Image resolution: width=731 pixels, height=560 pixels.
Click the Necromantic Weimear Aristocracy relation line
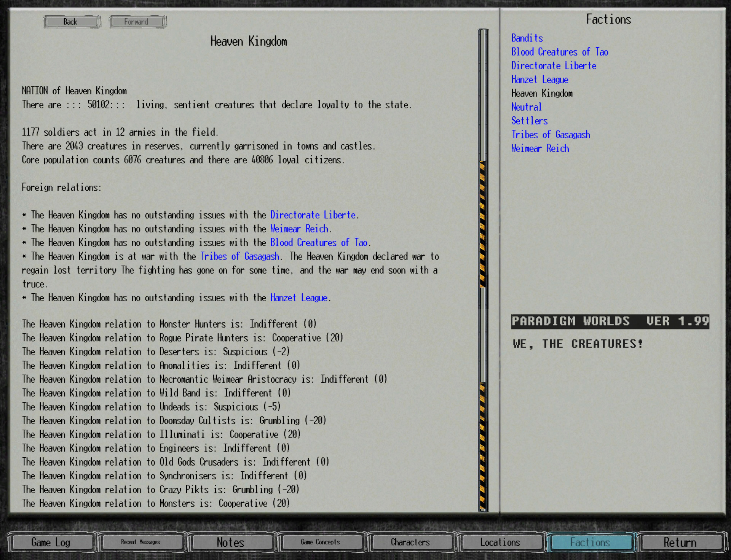205,379
